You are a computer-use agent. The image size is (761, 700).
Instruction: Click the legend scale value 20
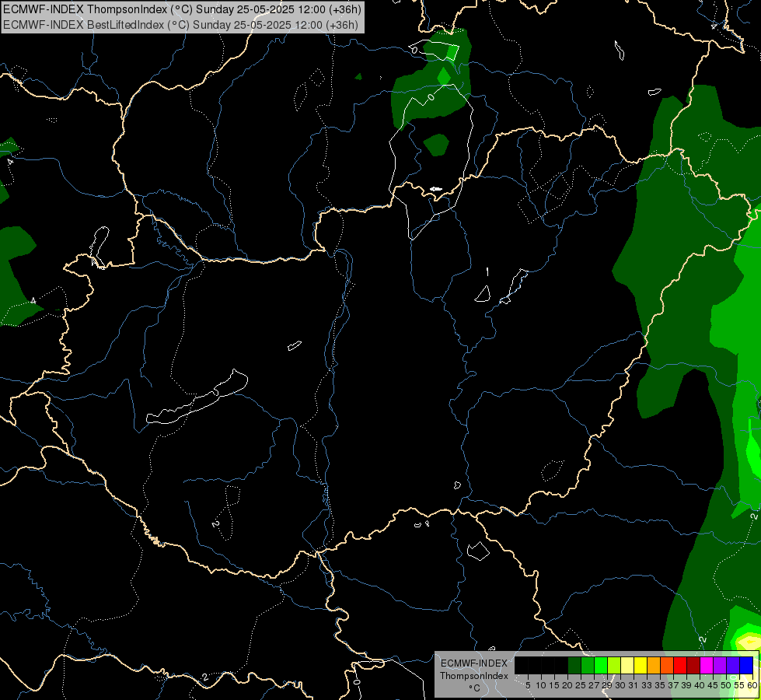click(x=568, y=685)
